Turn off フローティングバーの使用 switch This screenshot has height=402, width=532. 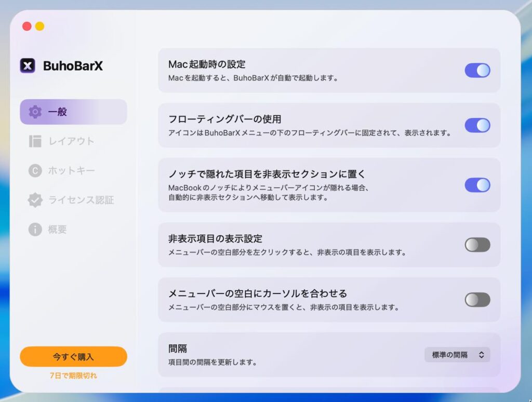coord(477,125)
